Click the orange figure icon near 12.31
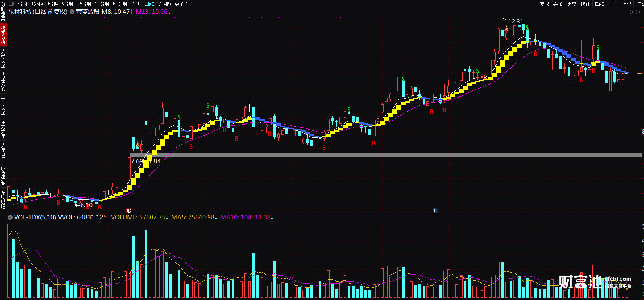The height and width of the screenshot is (300, 644). tap(506, 29)
